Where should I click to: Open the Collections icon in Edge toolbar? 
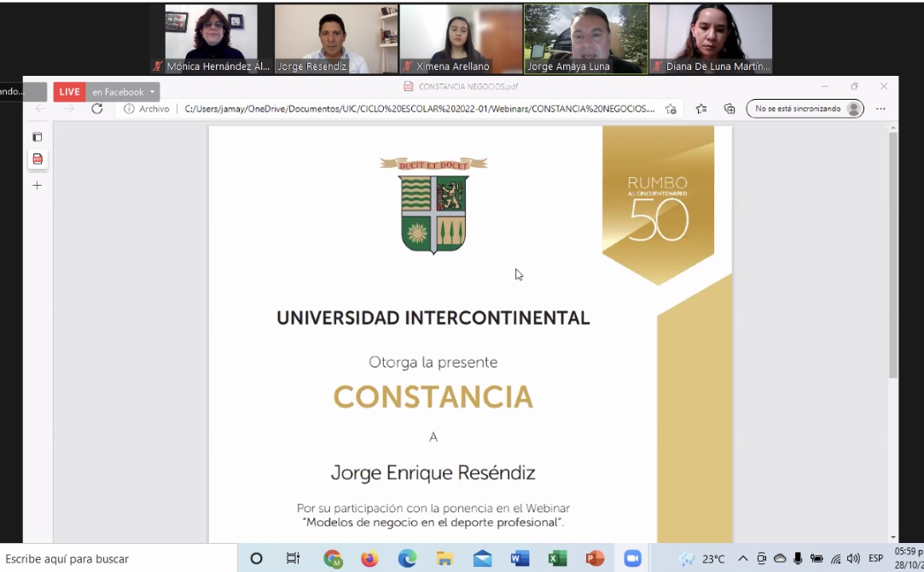pos(729,109)
